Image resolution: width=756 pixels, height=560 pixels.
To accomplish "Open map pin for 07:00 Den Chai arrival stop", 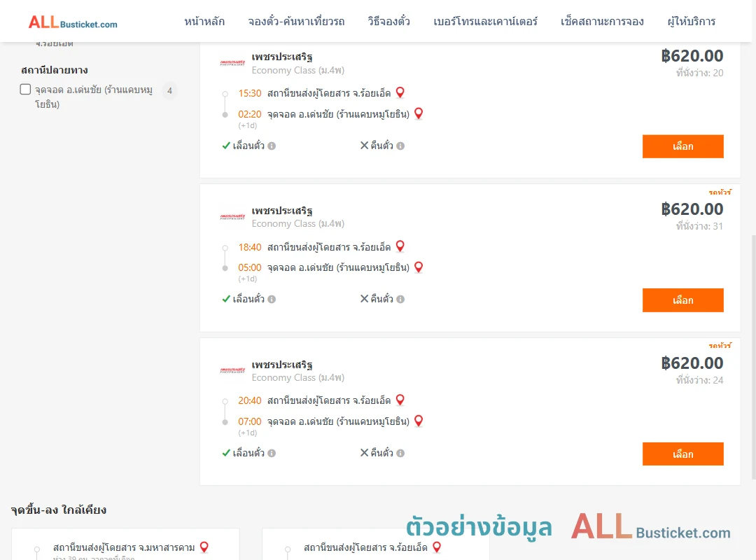I will pos(419,421).
